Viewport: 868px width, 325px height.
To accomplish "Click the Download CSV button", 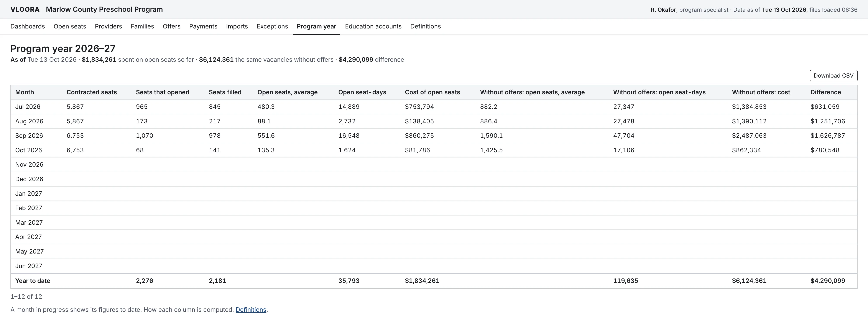I will [833, 76].
